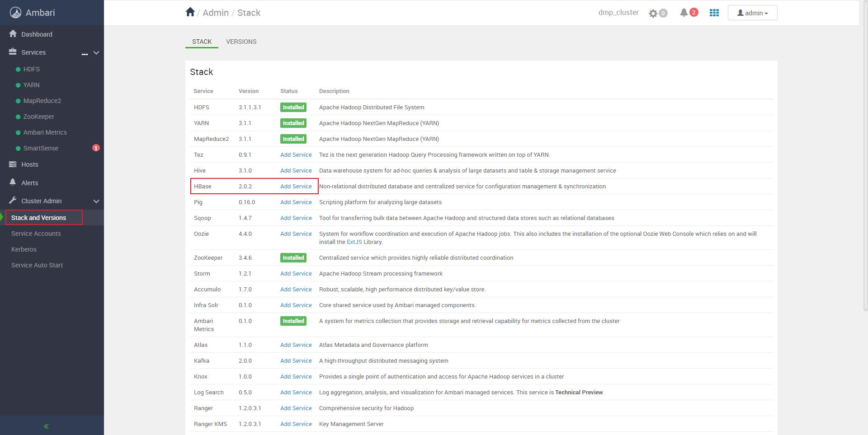The height and width of the screenshot is (435, 868).
Task: Collapse the Services section chevron
Action: (96, 53)
